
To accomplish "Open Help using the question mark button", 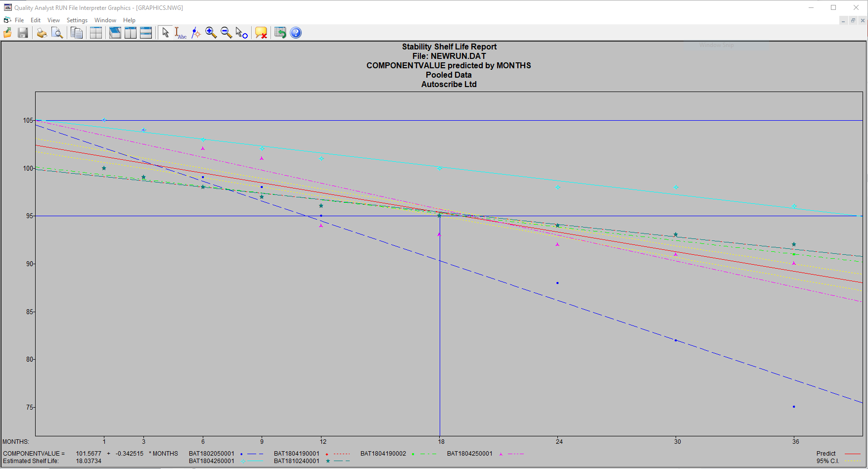I will 295,33.
